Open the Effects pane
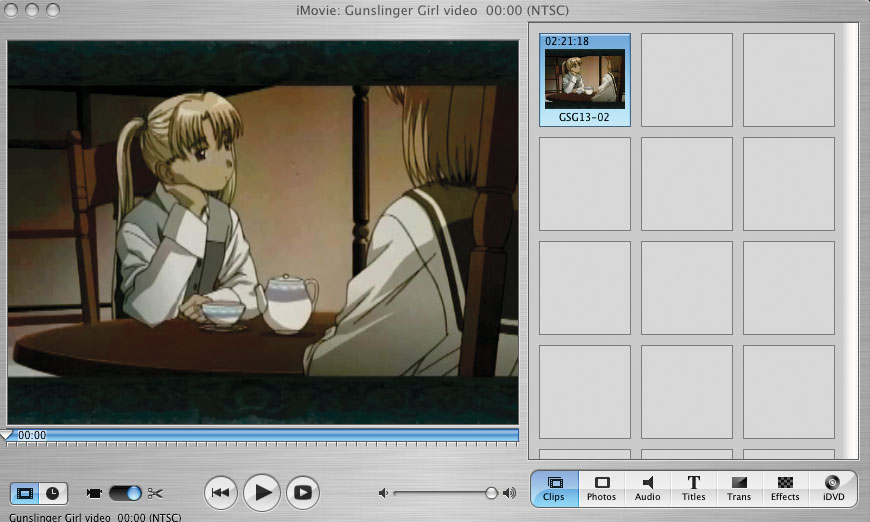This screenshot has height=522, width=870. coord(785,489)
